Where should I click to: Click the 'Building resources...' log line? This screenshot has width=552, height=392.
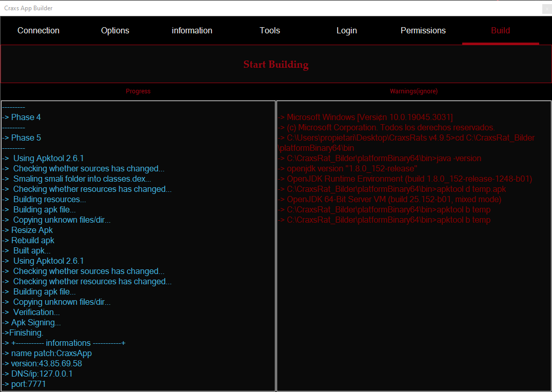coord(44,200)
